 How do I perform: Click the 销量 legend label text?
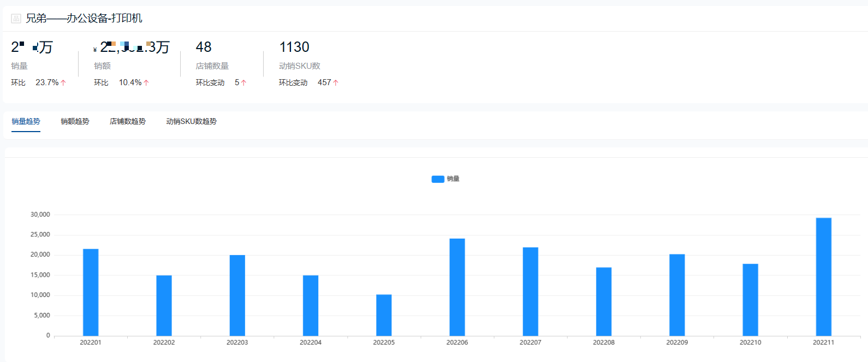pyautogui.click(x=453, y=179)
